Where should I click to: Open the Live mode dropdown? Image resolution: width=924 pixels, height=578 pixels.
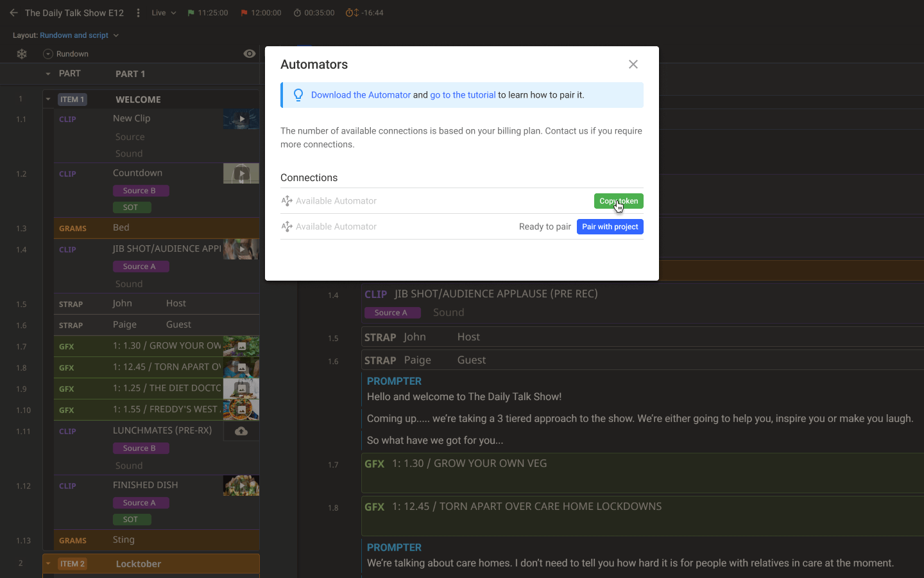click(x=164, y=13)
